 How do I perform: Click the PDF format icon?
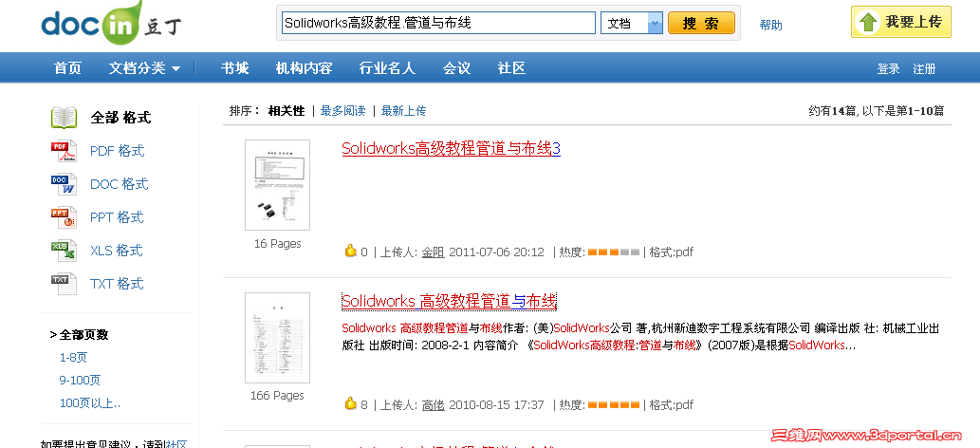[64, 151]
